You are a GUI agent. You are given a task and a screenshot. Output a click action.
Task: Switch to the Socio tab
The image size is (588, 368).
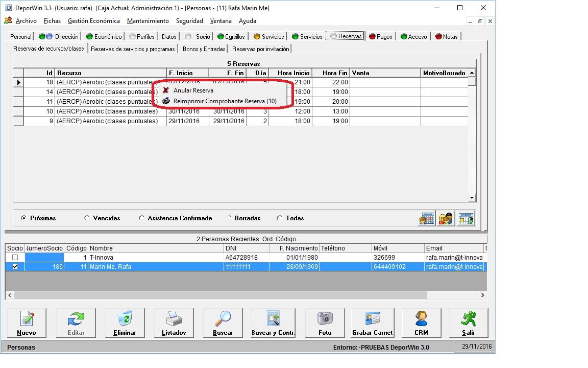point(197,36)
